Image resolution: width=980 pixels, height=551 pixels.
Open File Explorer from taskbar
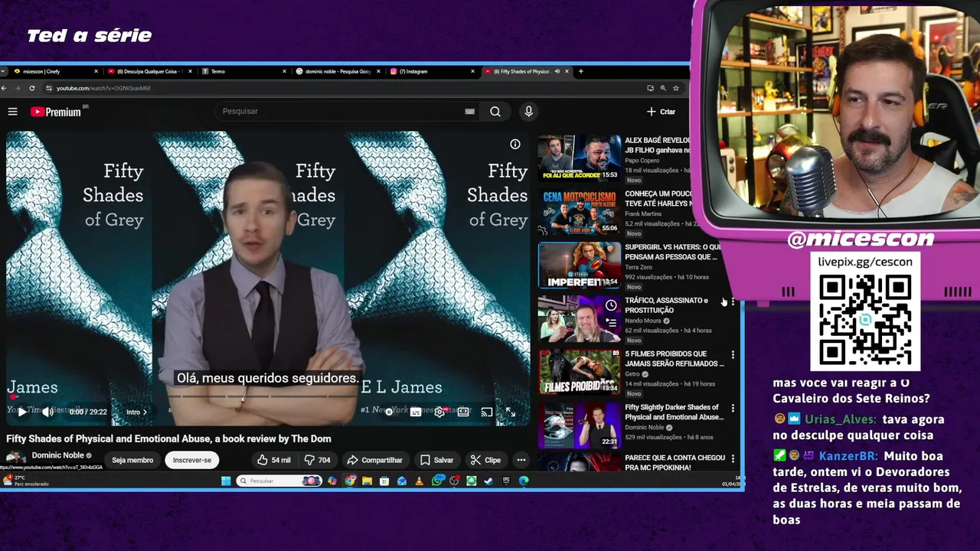coord(367,481)
